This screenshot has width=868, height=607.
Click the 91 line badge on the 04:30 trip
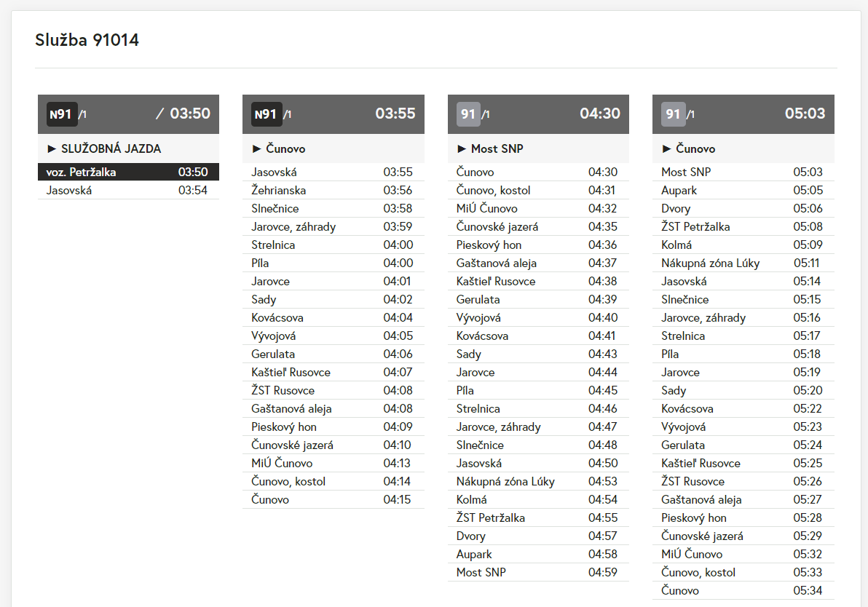click(469, 114)
